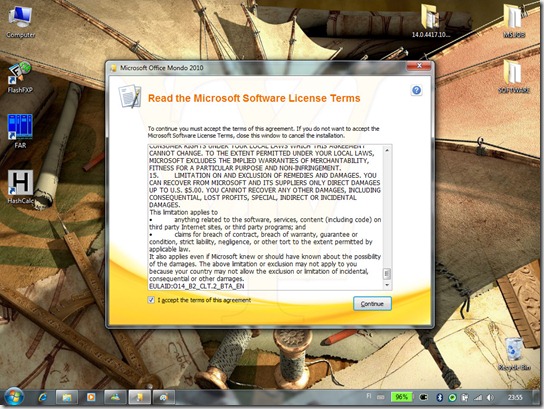This screenshot has height=409, width=544.
Task: Click the license text scroll down arrow
Action: pos(387,285)
